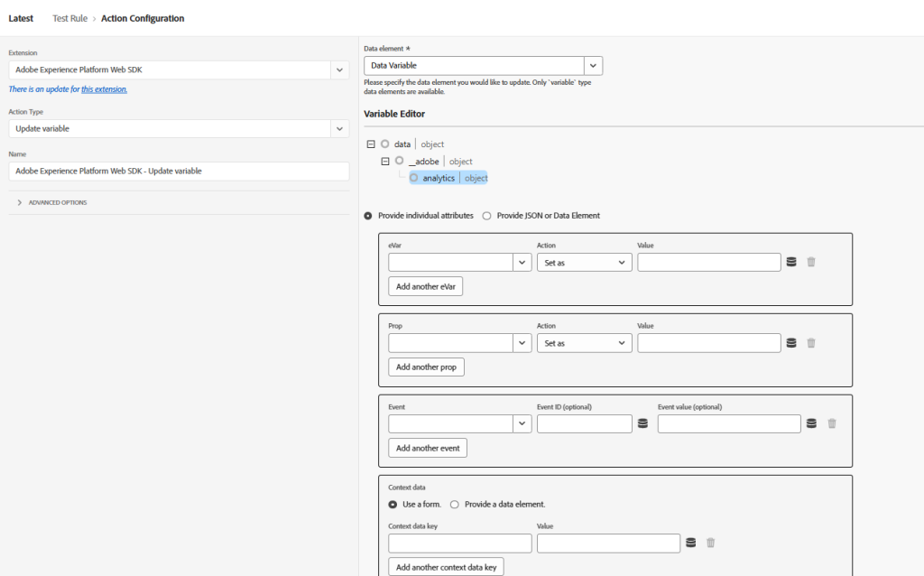
Task: Click the Latest library label
Action: [x=21, y=18]
